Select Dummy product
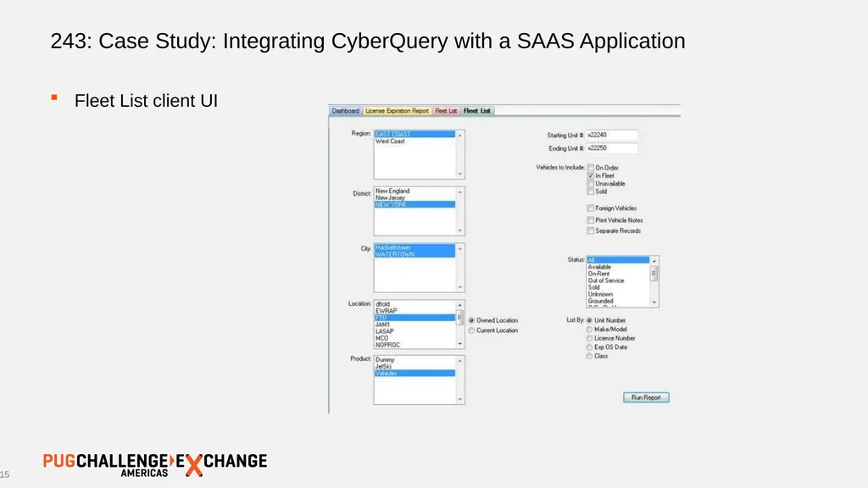 (x=415, y=359)
